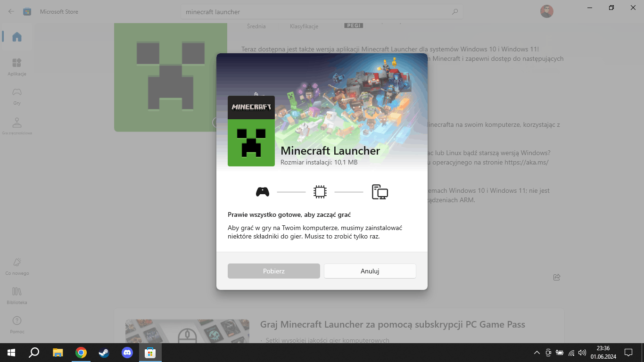The width and height of the screenshot is (644, 362).
Task: Open Windows taskbar search
Action: (34, 352)
